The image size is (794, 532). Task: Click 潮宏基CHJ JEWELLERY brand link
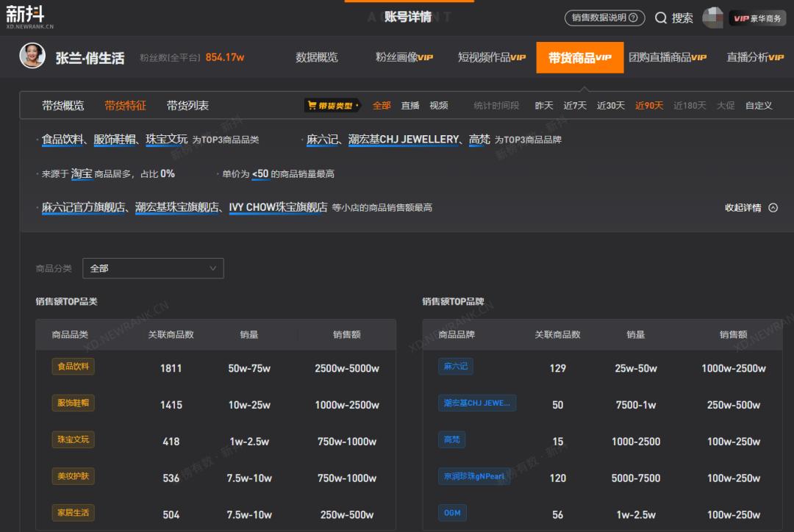(x=404, y=139)
